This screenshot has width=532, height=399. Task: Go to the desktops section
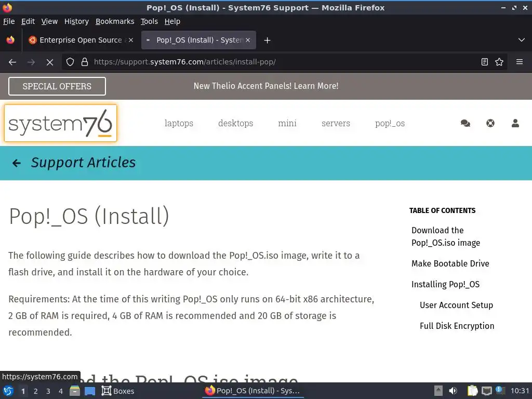pos(235,123)
